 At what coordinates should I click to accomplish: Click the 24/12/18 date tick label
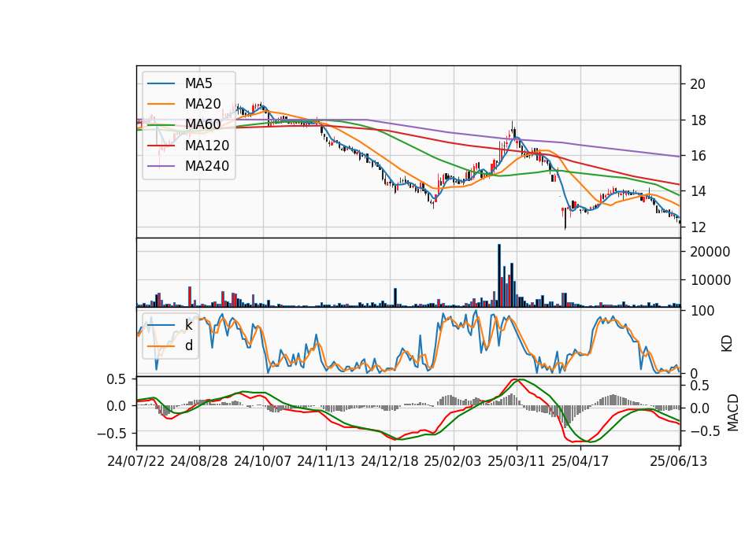tap(390, 461)
